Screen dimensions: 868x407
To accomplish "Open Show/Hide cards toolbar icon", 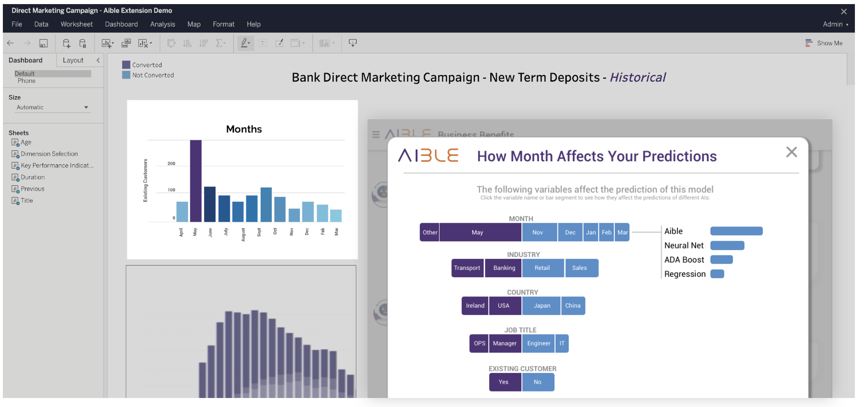I will coord(325,43).
